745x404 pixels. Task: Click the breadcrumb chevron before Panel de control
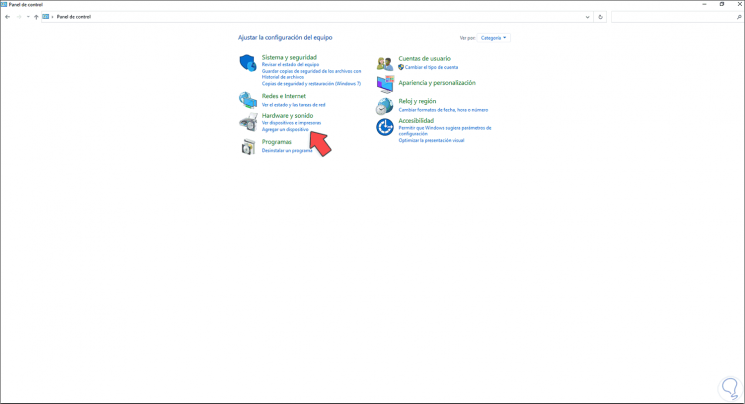[52, 17]
